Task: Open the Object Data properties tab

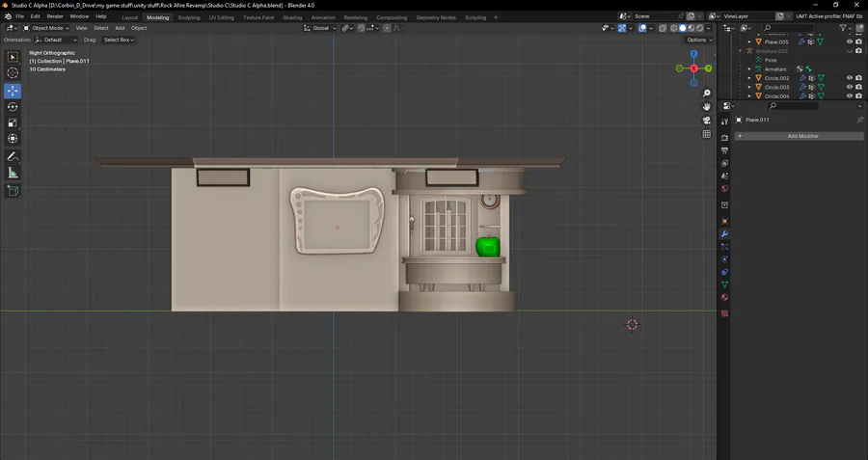Action: coord(724,285)
